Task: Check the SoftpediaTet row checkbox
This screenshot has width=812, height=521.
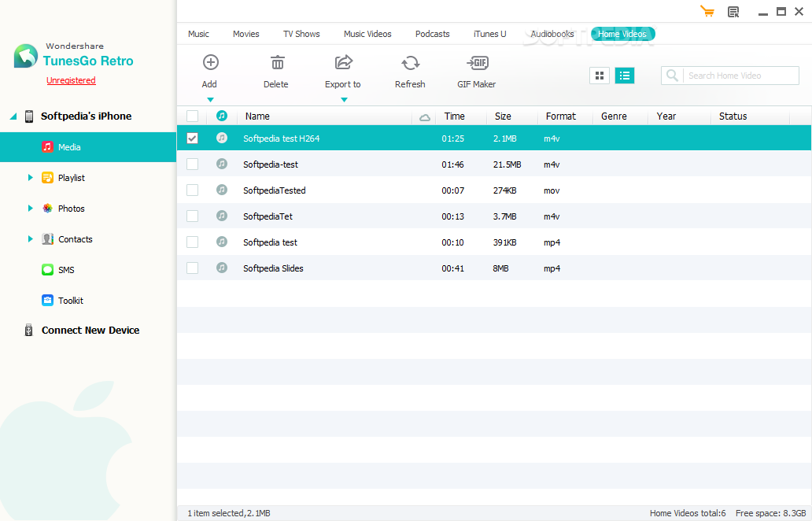Action: [192, 216]
